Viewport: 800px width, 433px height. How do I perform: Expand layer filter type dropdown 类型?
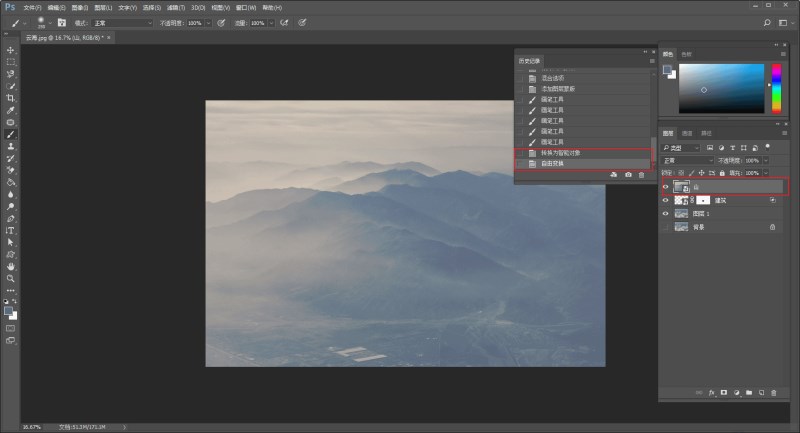click(x=688, y=147)
